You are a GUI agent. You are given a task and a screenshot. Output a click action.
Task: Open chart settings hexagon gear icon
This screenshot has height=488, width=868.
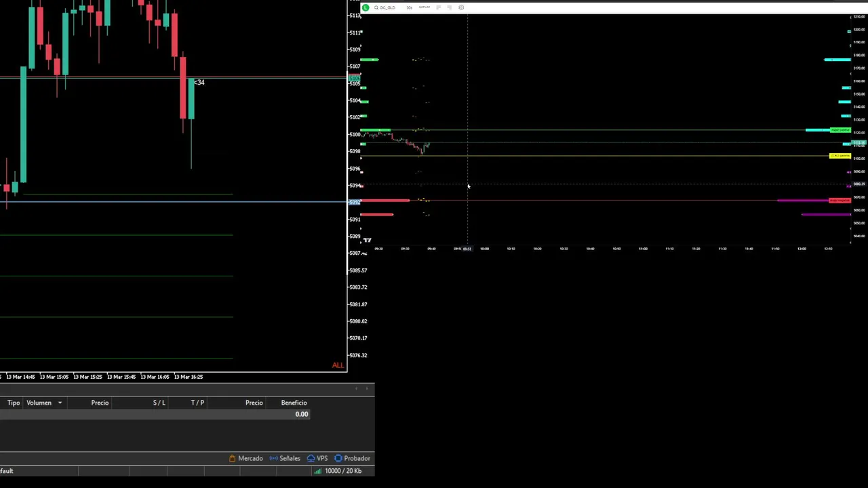pyautogui.click(x=461, y=7)
